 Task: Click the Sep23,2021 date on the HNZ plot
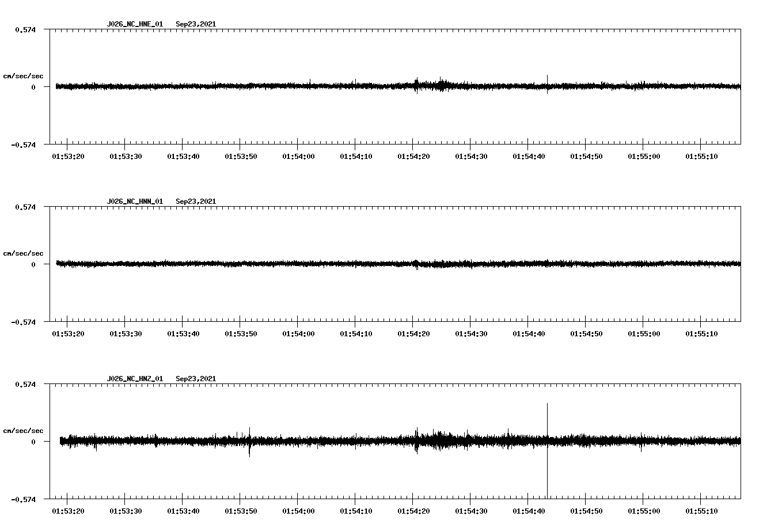(196, 379)
